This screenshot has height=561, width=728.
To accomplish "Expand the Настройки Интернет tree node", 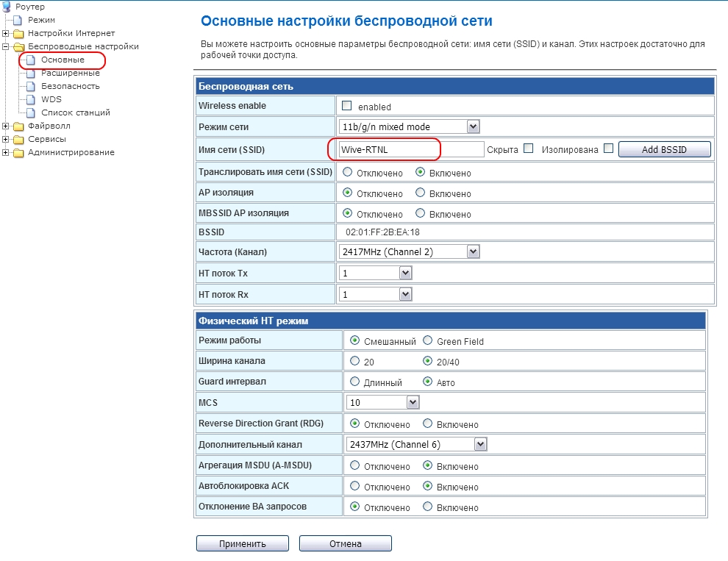I will pos(6,33).
